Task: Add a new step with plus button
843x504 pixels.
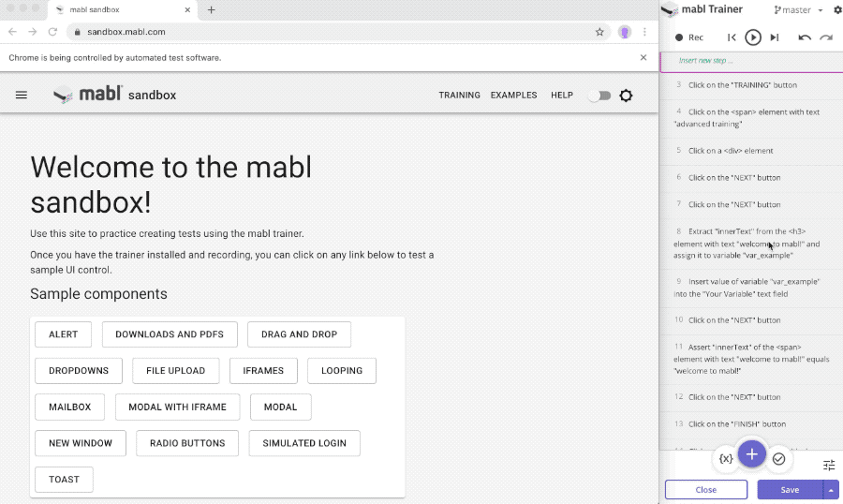Action: [751, 454]
